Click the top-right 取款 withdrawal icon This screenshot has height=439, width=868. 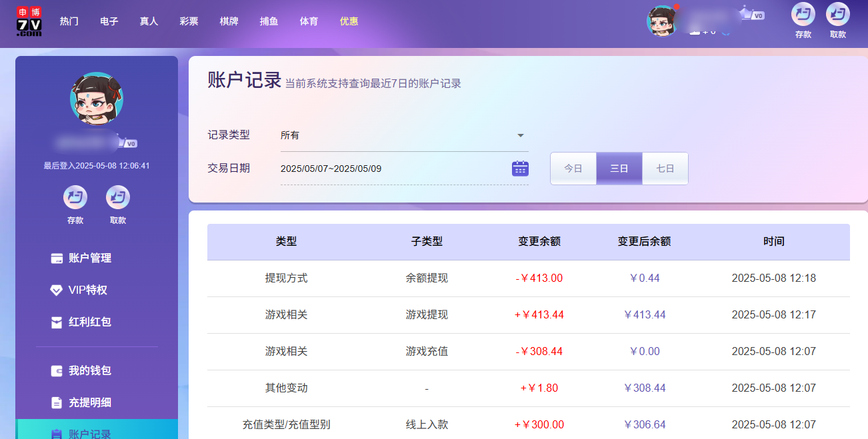[x=837, y=15]
